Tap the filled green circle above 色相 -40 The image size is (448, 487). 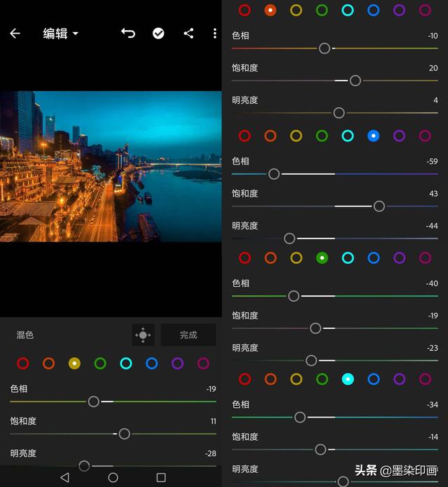(322, 257)
